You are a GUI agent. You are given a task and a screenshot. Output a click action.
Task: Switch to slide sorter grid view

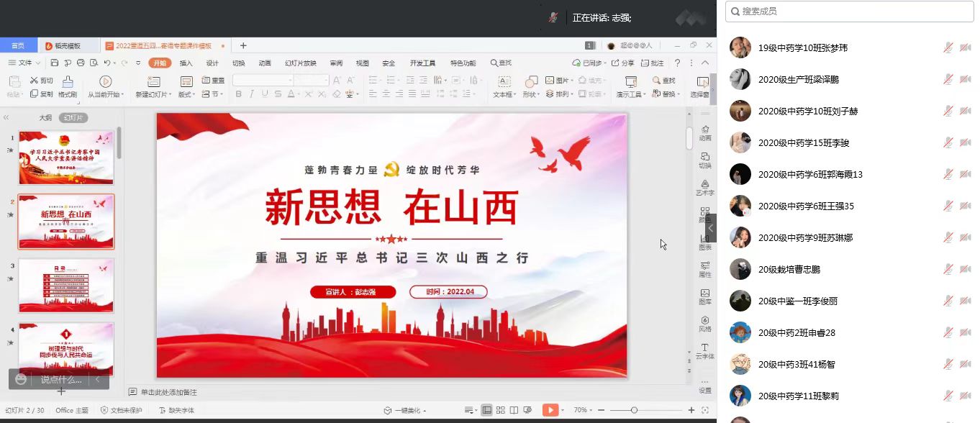[501, 410]
